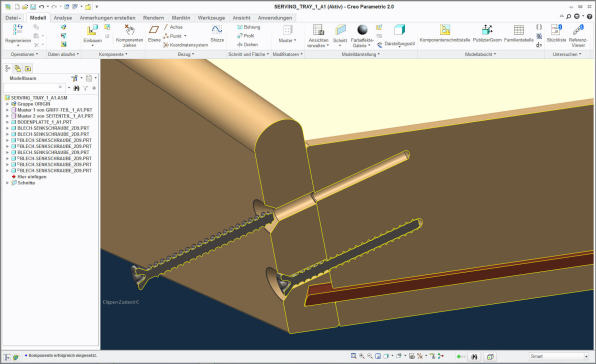
Task: Click the Open folder icon in quick access toolbar
Action: (x=25, y=7)
